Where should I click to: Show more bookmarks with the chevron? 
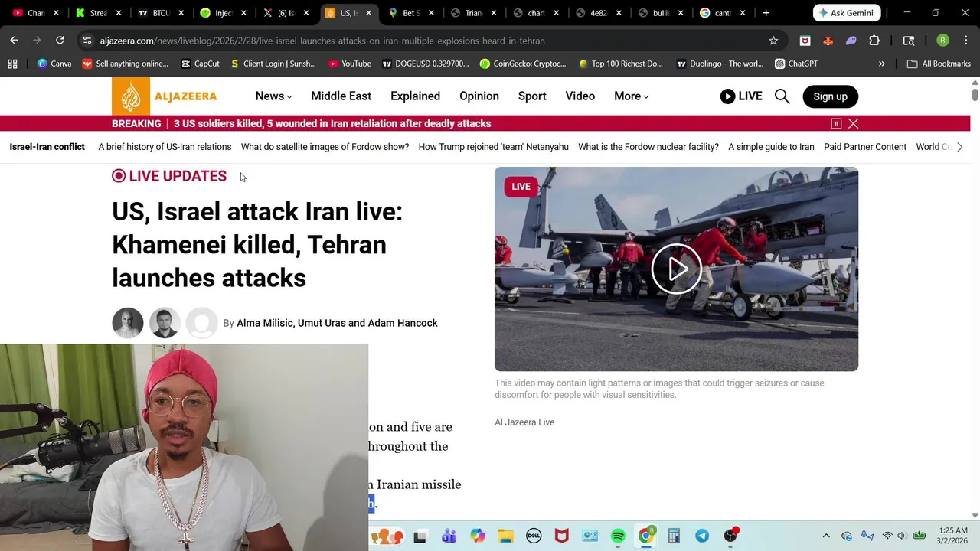point(881,64)
